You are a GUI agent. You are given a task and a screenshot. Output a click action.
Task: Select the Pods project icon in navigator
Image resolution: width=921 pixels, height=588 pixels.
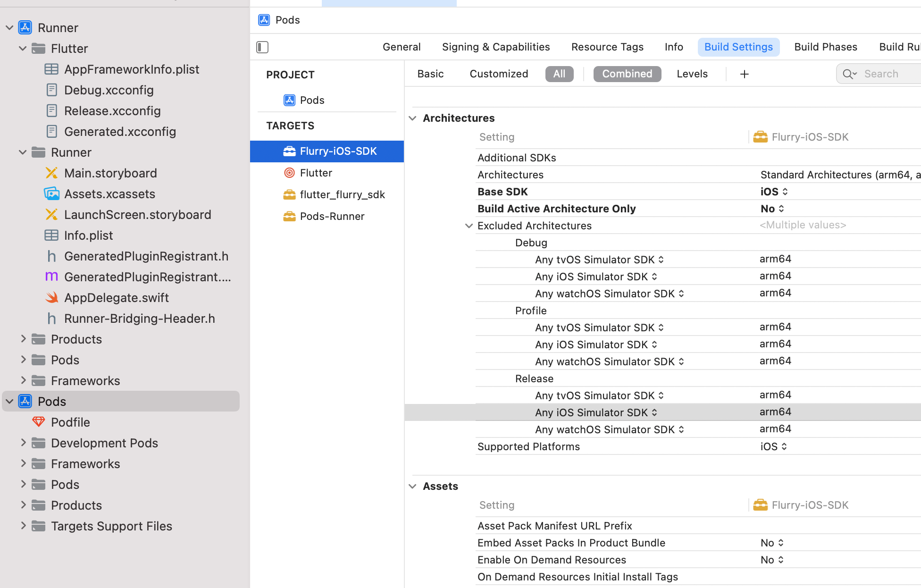coord(24,401)
